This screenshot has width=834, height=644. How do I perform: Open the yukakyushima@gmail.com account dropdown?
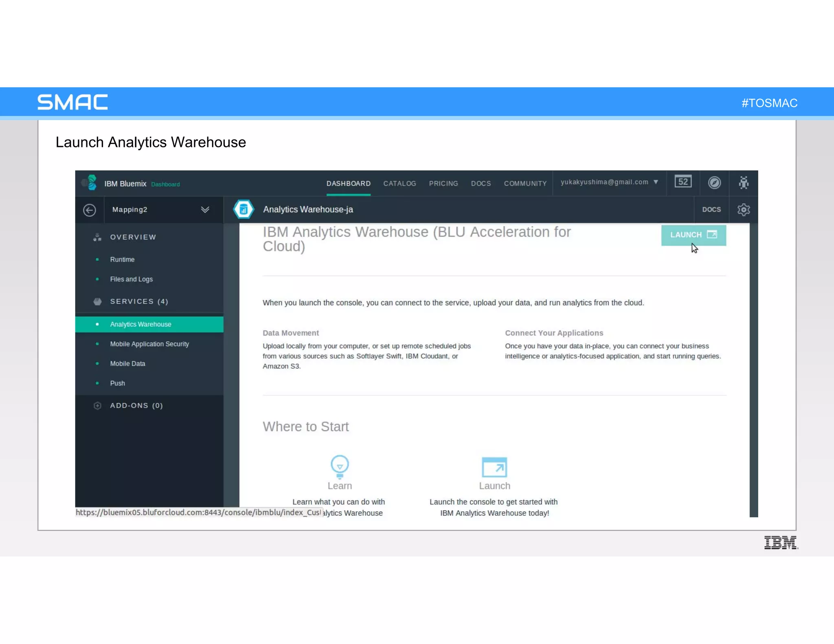pyautogui.click(x=609, y=182)
